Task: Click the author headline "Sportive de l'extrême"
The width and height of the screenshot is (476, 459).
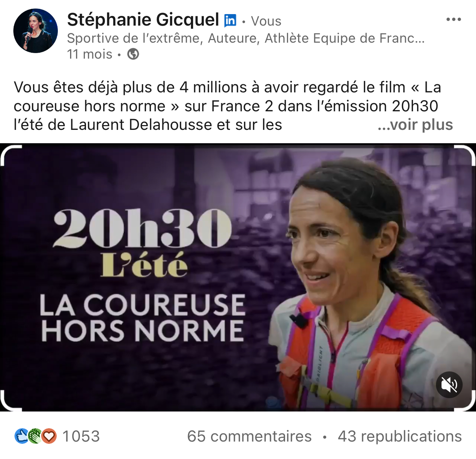Action: point(135,38)
